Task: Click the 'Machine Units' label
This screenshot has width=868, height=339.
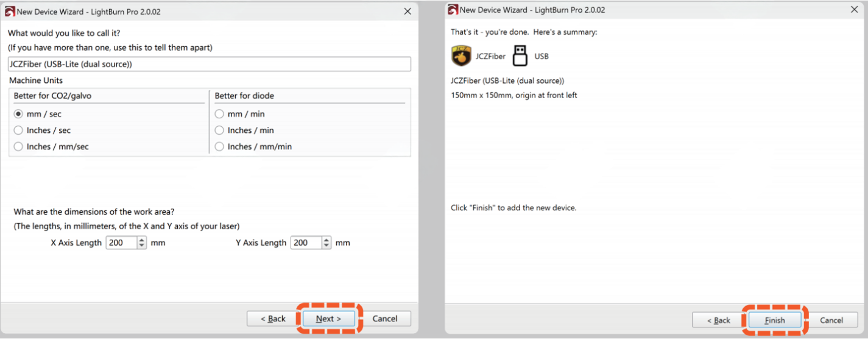Action: (36, 80)
